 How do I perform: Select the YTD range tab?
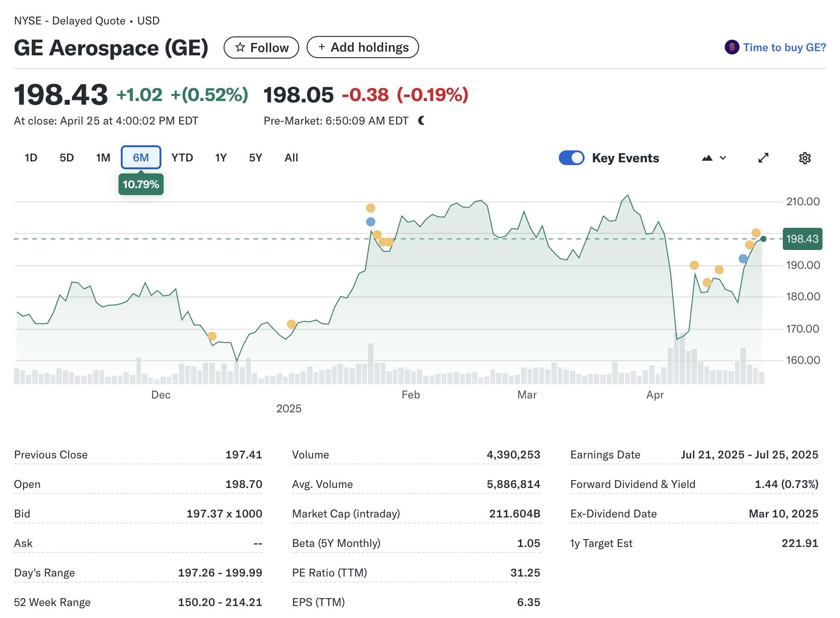pos(182,158)
